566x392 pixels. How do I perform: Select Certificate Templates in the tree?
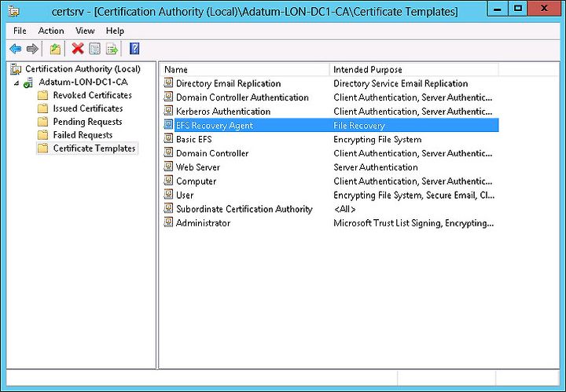pyautogui.click(x=94, y=148)
